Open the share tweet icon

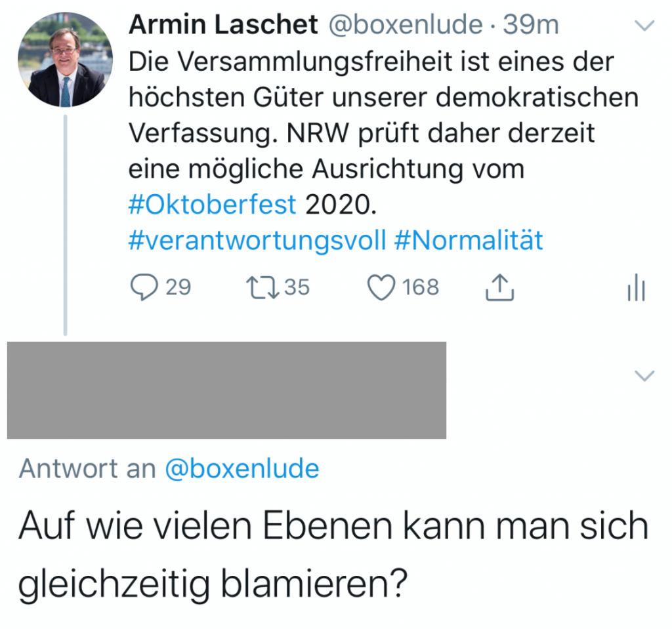499,288
